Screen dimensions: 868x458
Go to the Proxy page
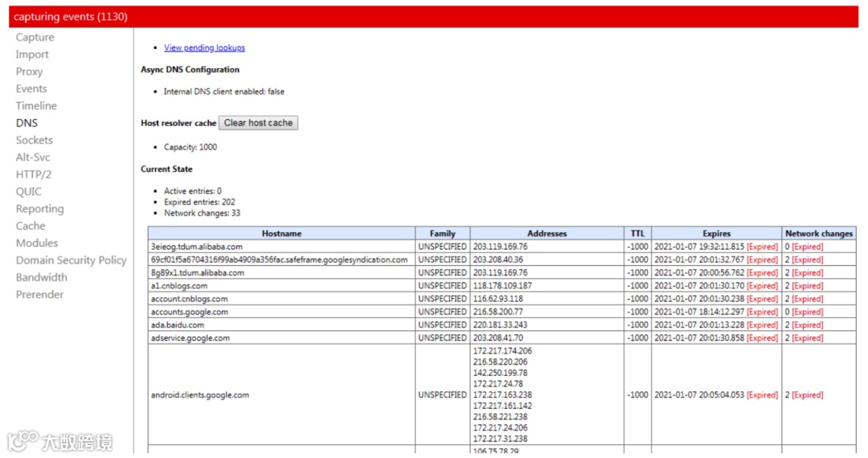point(30,72)
